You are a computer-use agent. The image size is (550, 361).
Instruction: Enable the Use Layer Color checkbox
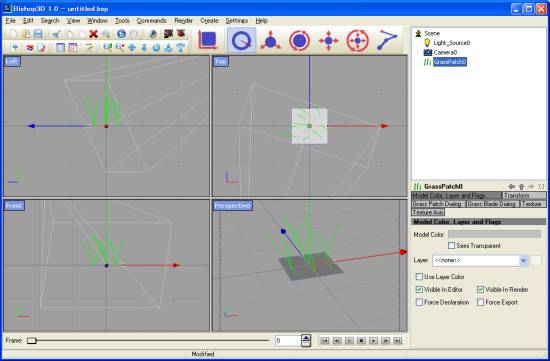coord(419,277)
